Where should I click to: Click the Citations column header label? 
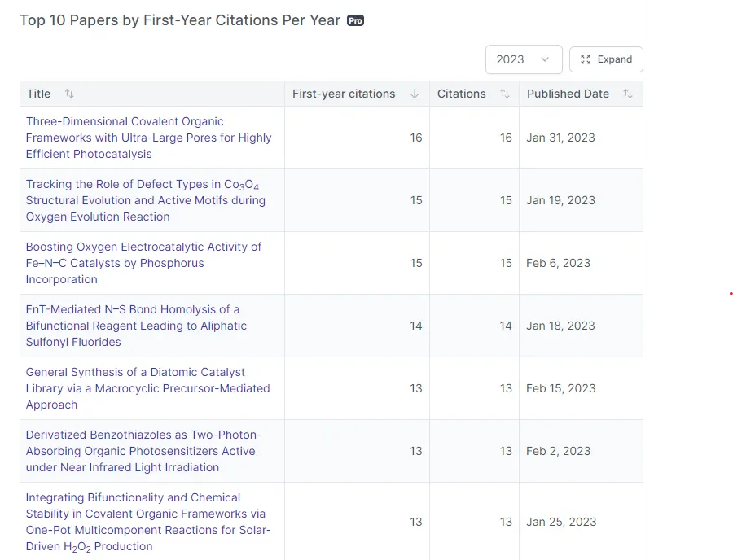point(461,94)
